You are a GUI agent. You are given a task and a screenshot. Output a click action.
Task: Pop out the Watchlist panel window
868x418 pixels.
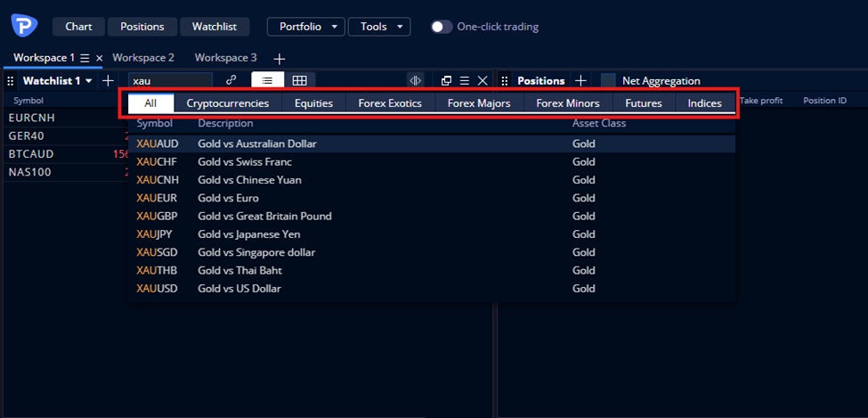tap(447, 80)
